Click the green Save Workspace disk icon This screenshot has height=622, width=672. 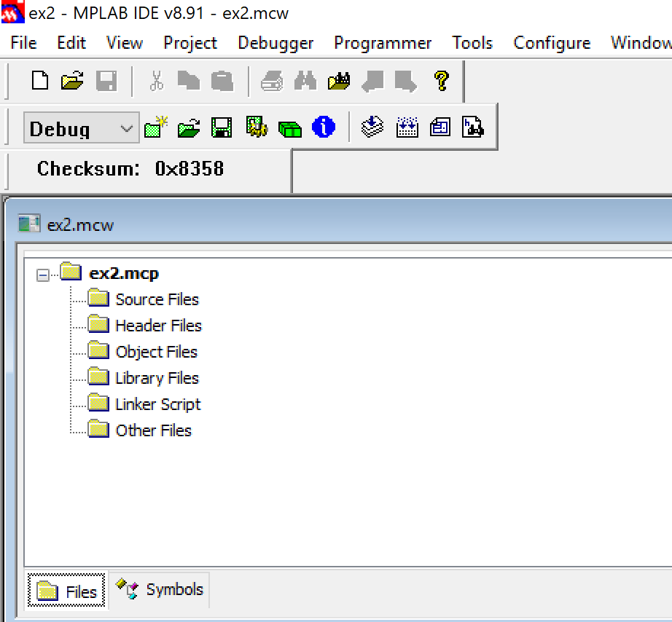coord(222,127)
